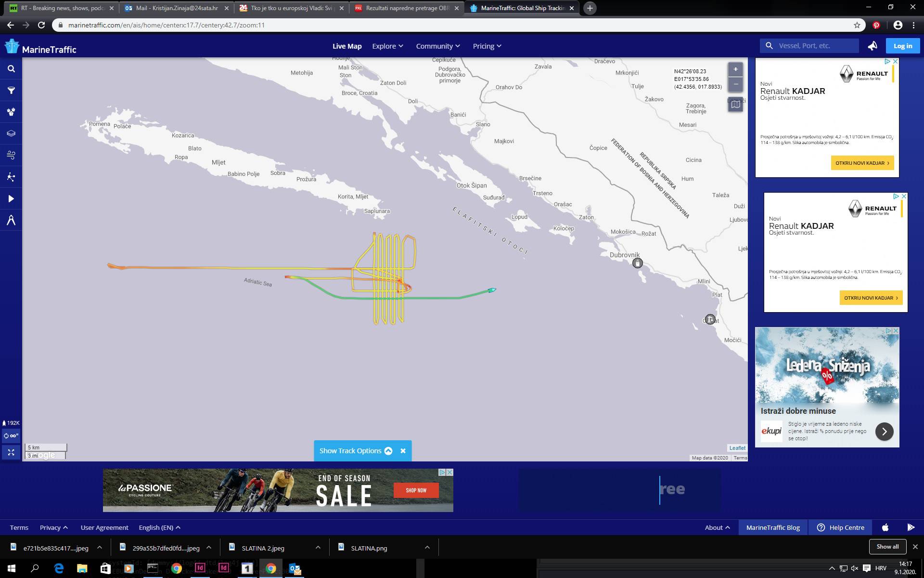The image size is (924, 578).
Task: Expand the Pricing dropdown menu
Action: pyautogui.click(x=486, y=46)
